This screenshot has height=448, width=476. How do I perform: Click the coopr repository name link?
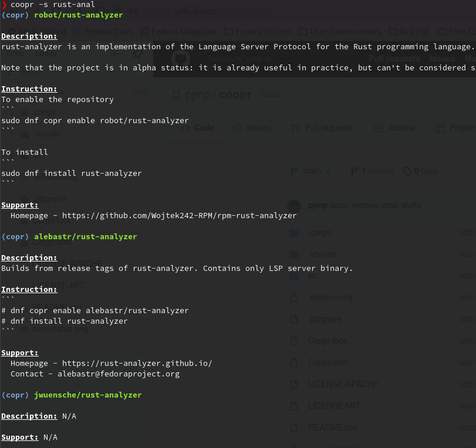pos(235,95)
